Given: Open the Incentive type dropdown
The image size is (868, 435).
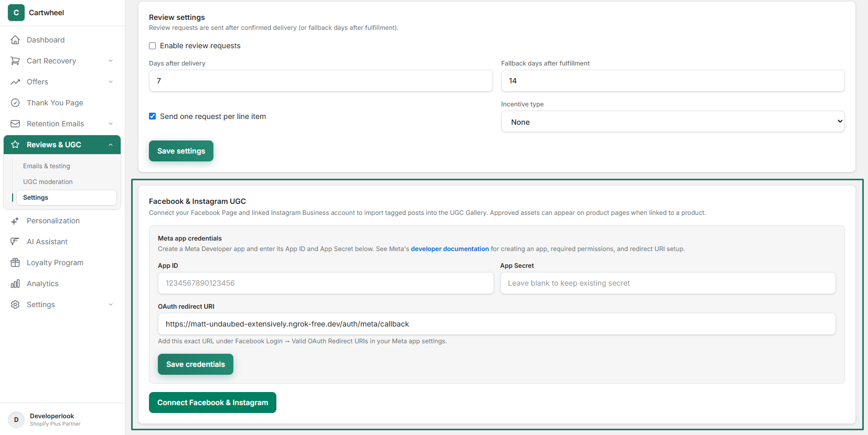Looking at the screenshot, I should coord(673,122).
